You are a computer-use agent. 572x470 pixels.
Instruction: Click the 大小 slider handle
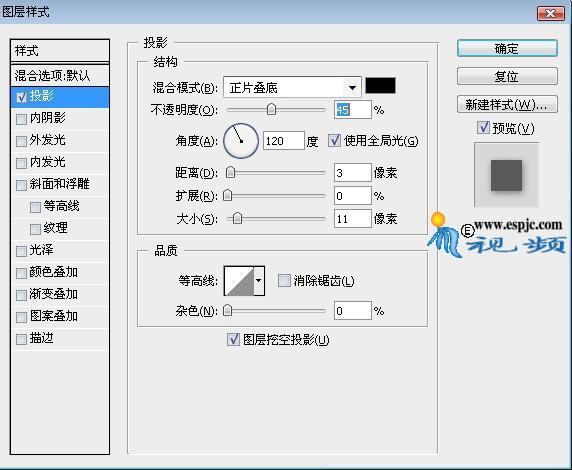pyautogui.click(x=237, y=218)
